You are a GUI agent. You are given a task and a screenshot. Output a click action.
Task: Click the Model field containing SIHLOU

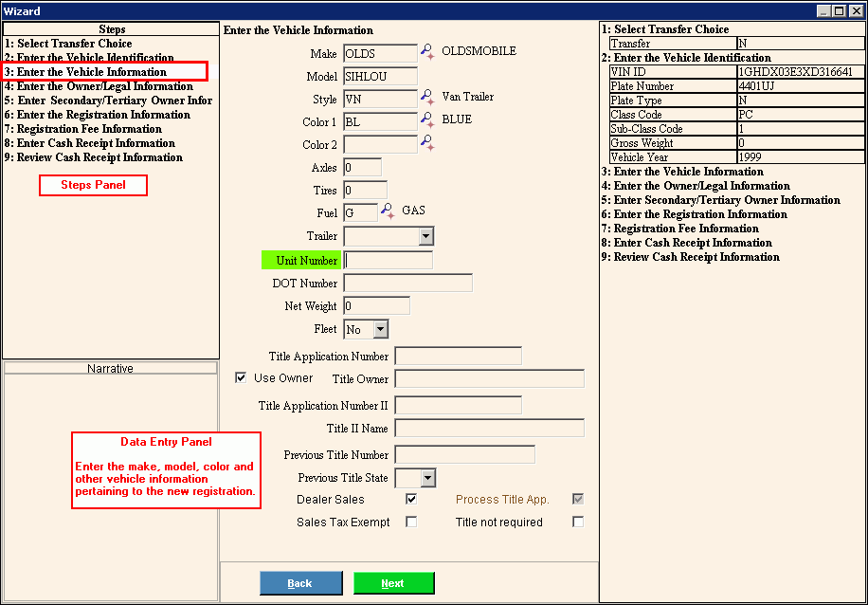pyautogui.click(x=380, y=77)
